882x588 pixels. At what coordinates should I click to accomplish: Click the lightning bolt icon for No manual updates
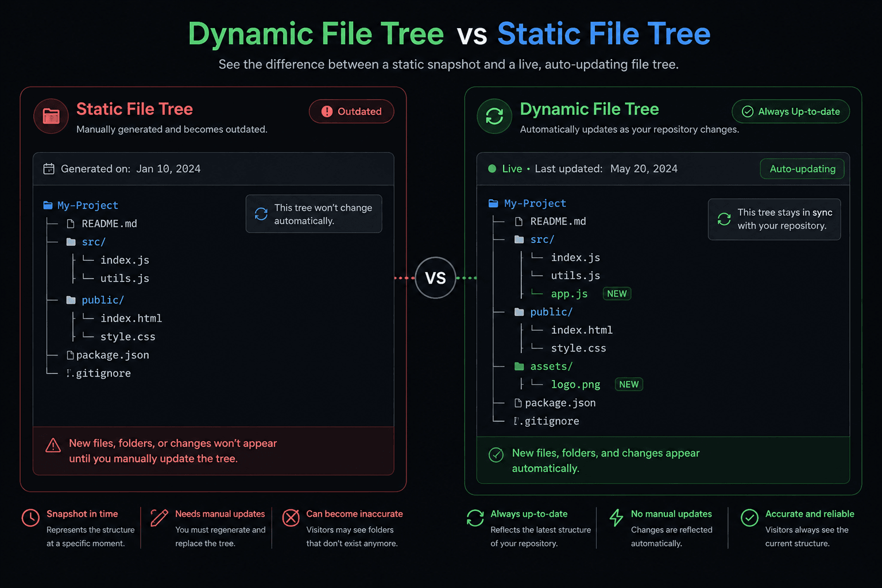[616, 518]
